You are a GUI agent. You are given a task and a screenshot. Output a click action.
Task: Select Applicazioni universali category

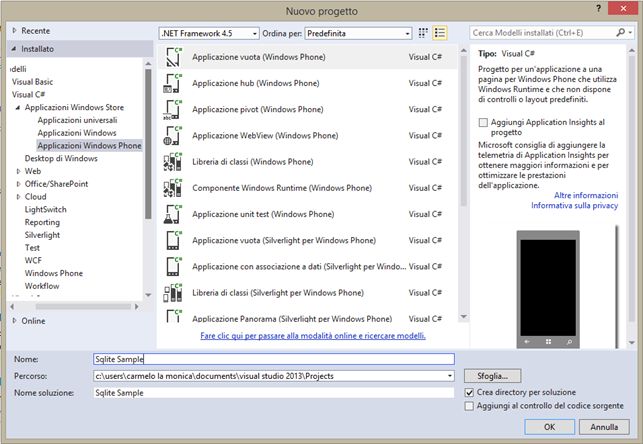click(77, 120)
